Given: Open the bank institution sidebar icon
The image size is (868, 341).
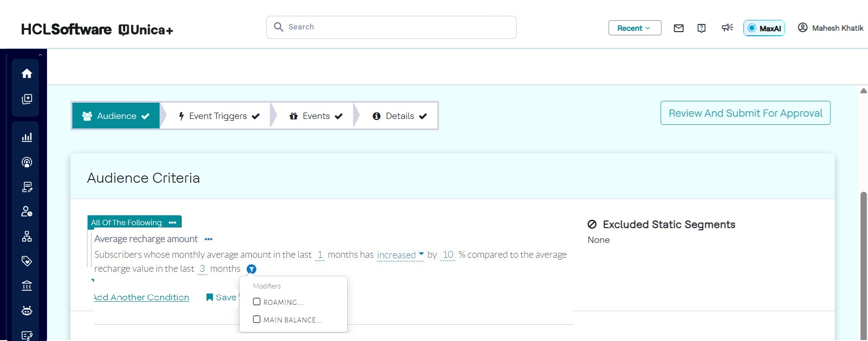Looking at the screenshot, I should pos(27,286).
